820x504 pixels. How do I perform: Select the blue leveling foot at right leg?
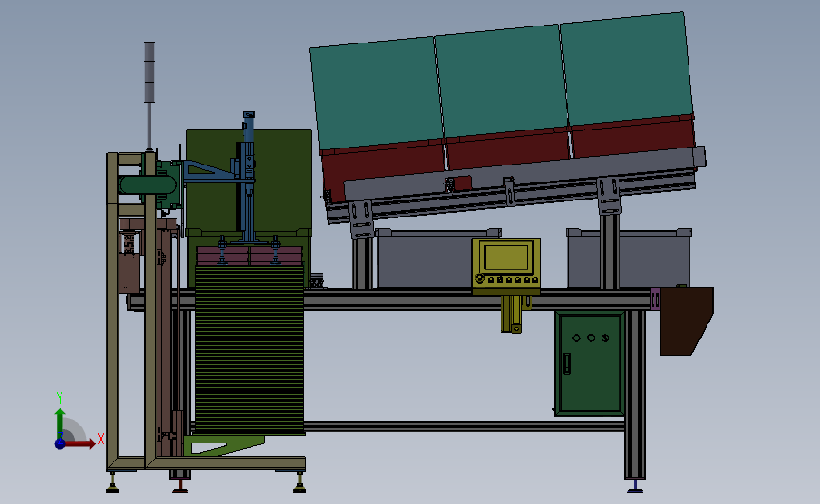point(635,486)
